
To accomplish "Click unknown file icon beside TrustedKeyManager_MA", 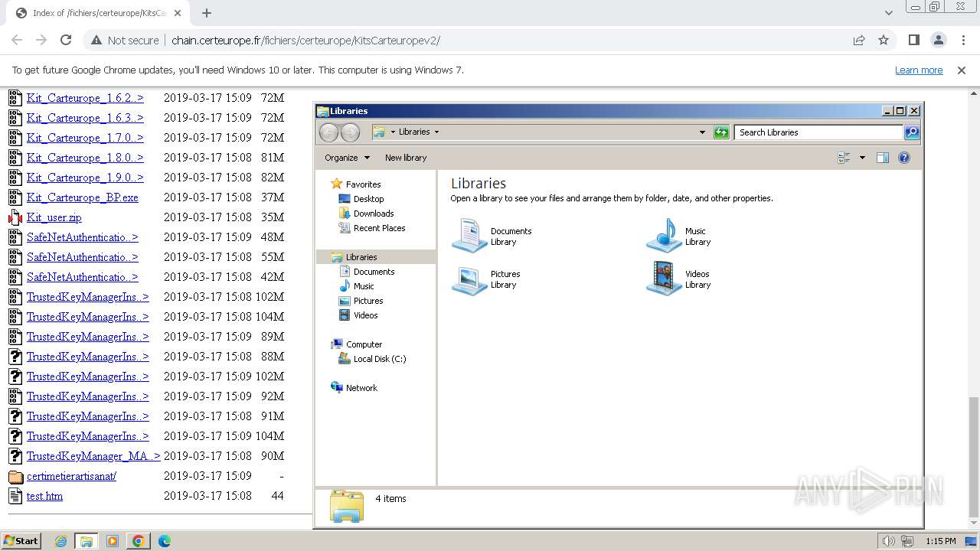I will coord(15,456).
